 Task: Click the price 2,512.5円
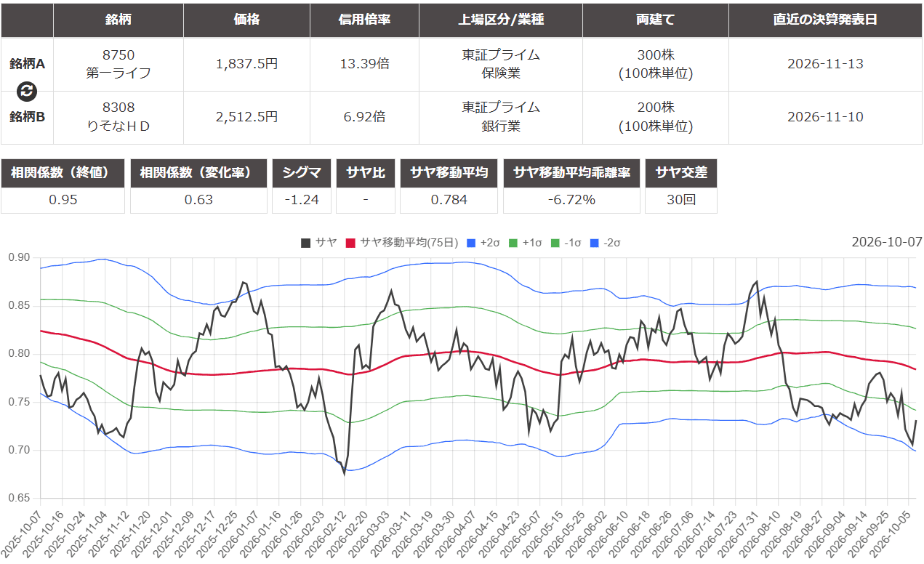[246, 117]
